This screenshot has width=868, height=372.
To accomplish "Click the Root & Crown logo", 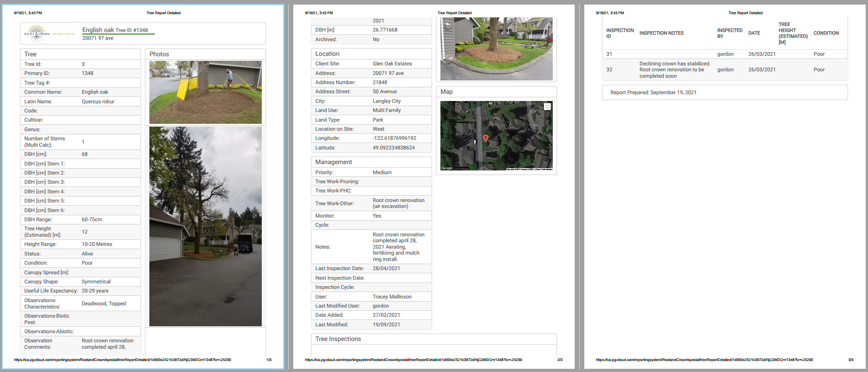I will [50, 33].
